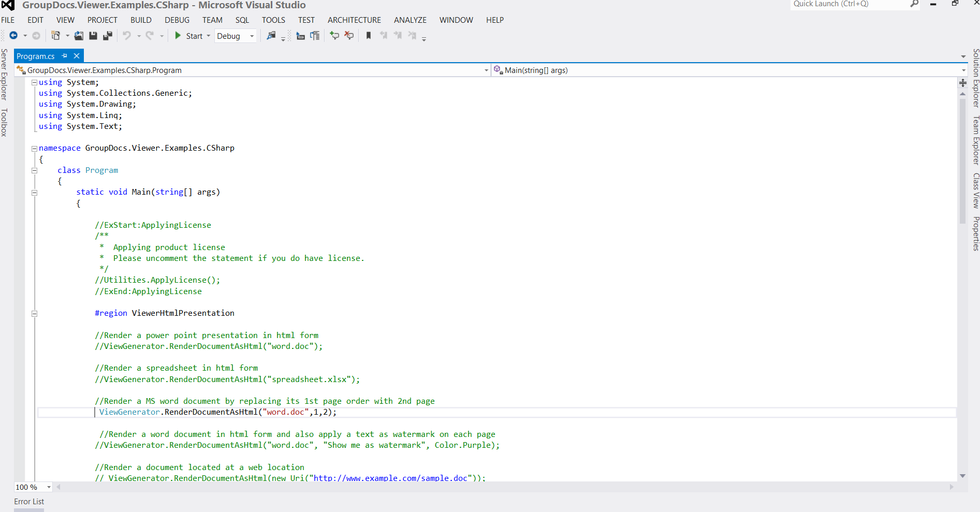The image size is (980, 512).
Task: Open the standard toolbar overflow options
Action: 283,39
